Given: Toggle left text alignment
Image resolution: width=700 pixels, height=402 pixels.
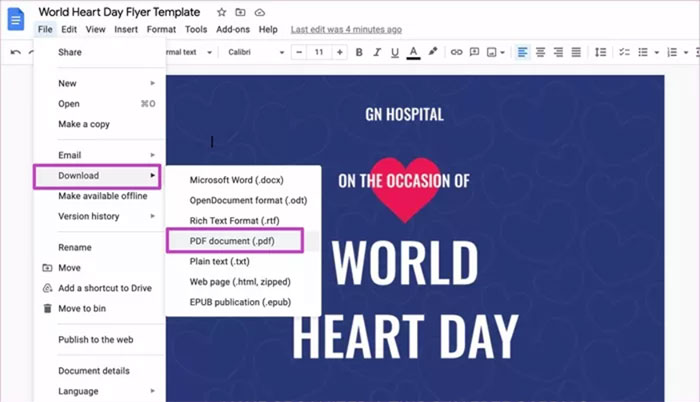Looking at the screenshot, I should [x=523, y=52].
